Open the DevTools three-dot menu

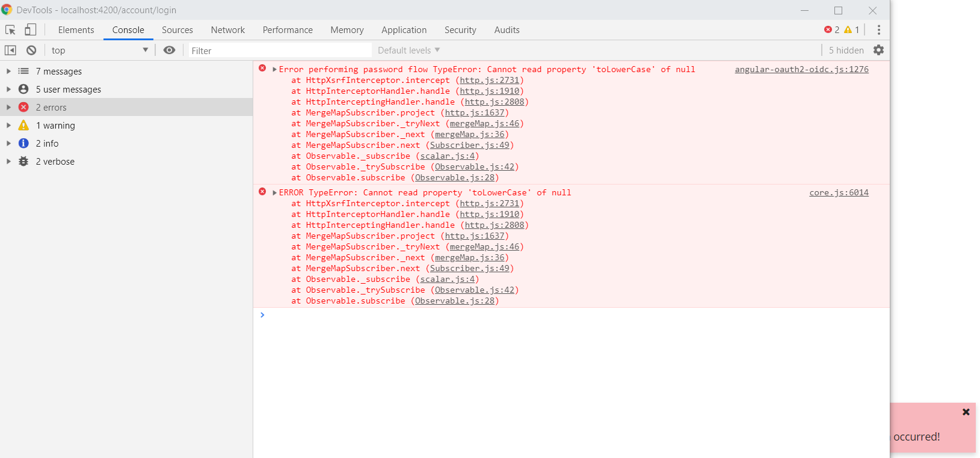879,30
